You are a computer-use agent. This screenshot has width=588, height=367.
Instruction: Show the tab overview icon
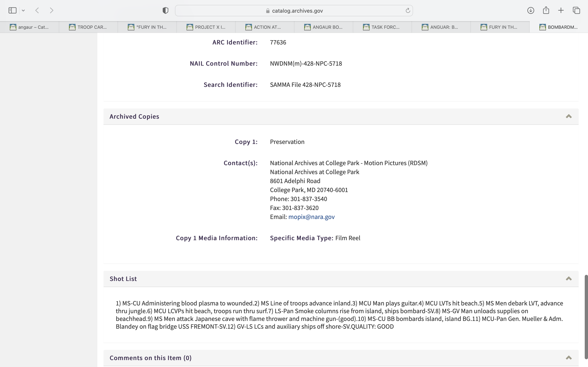[x=576, y=10]
